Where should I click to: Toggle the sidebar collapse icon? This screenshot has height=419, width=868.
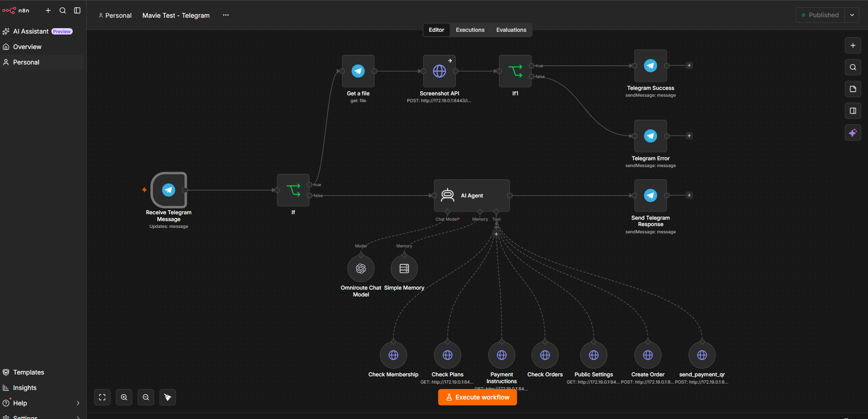tap(77, 10)
